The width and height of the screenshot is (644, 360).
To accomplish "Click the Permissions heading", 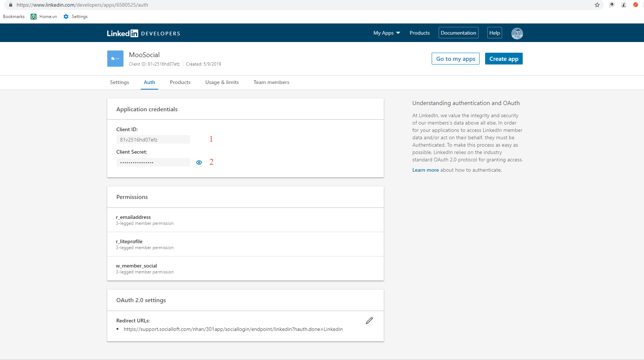I will pyautogui.click(x=132, y=197).
